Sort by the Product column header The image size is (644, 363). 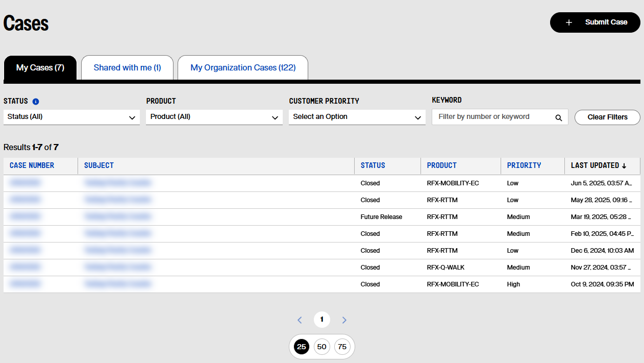[442, 165]
